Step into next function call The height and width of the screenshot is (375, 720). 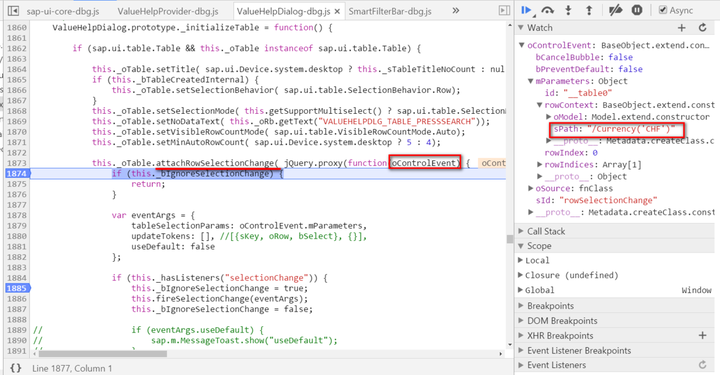pos(568,10)
